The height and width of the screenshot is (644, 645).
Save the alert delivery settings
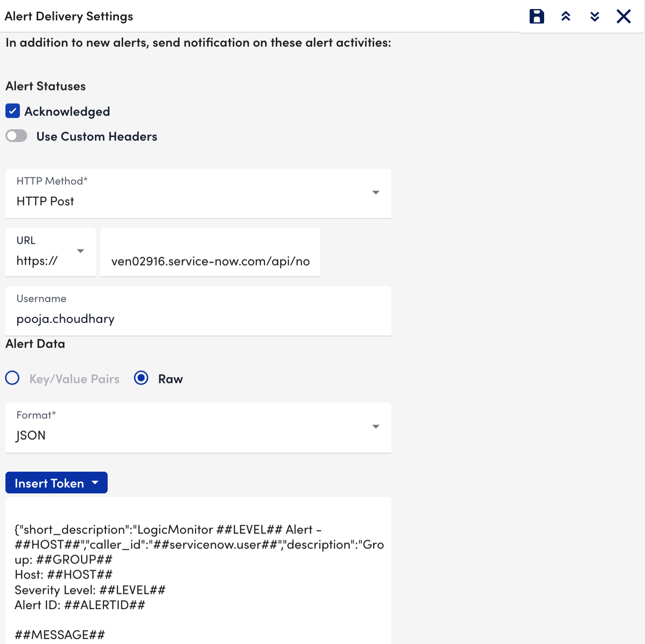pyautogui.click(x=536, y=16)
